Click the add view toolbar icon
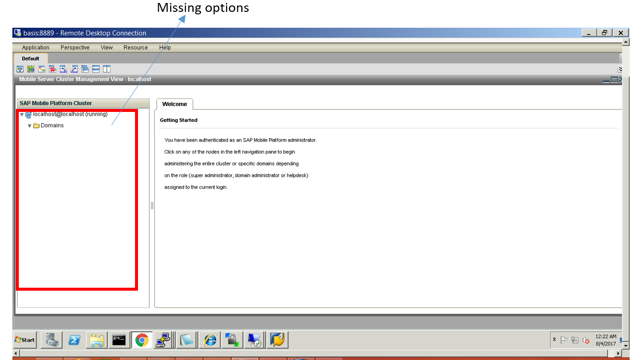The image size is (644, 360). [42, 69]
